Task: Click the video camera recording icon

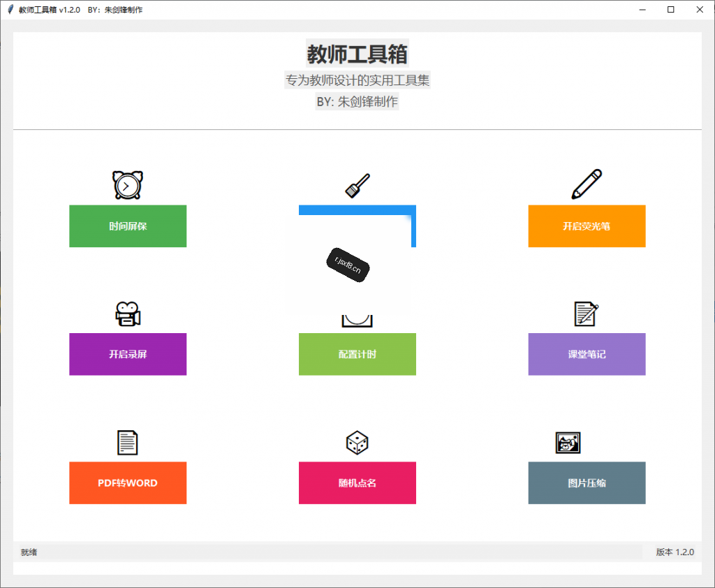Action: (128, 314)
